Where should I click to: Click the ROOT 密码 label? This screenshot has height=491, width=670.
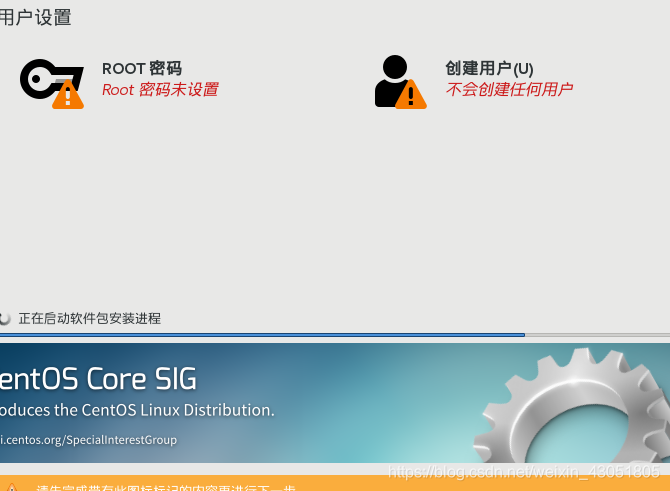click(142, 68)
